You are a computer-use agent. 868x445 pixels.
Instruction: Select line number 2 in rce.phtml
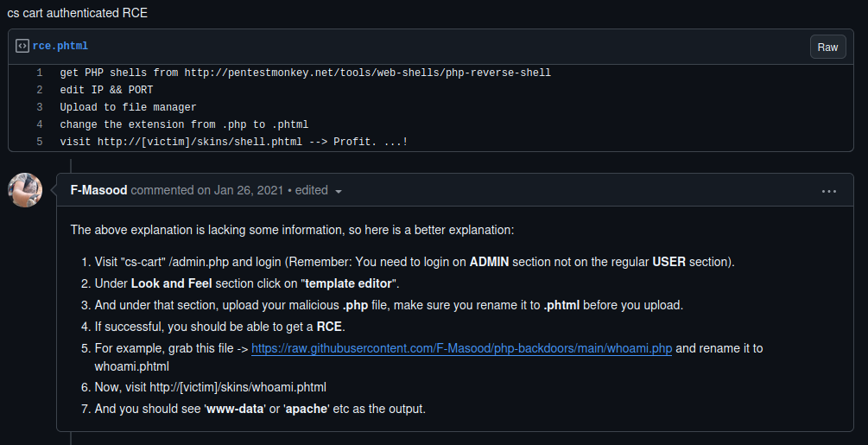click(x=40, y=90)
